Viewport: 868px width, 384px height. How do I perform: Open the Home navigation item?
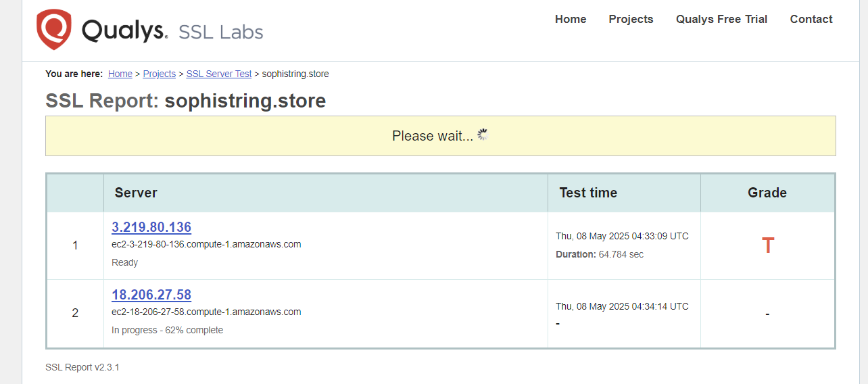point(571,19)
